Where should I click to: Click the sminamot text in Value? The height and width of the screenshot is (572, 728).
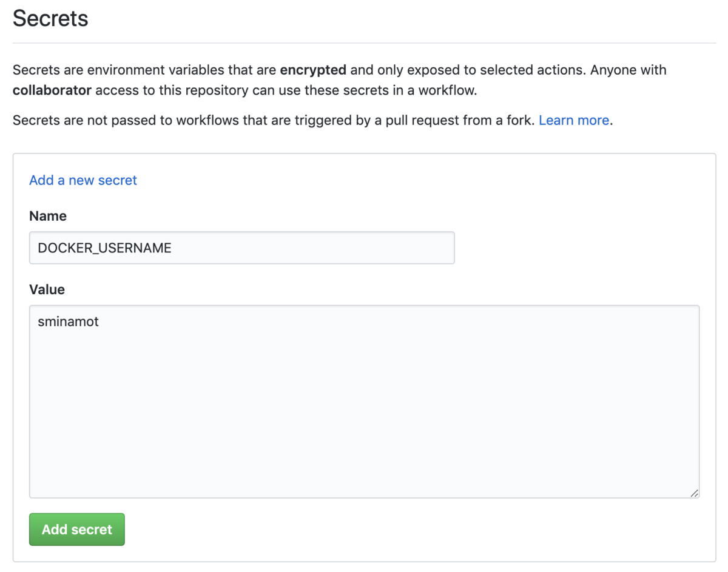pyautogui.click(x=68, y=321)
